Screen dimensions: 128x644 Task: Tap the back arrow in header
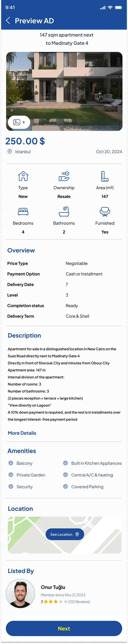point(8,21)
